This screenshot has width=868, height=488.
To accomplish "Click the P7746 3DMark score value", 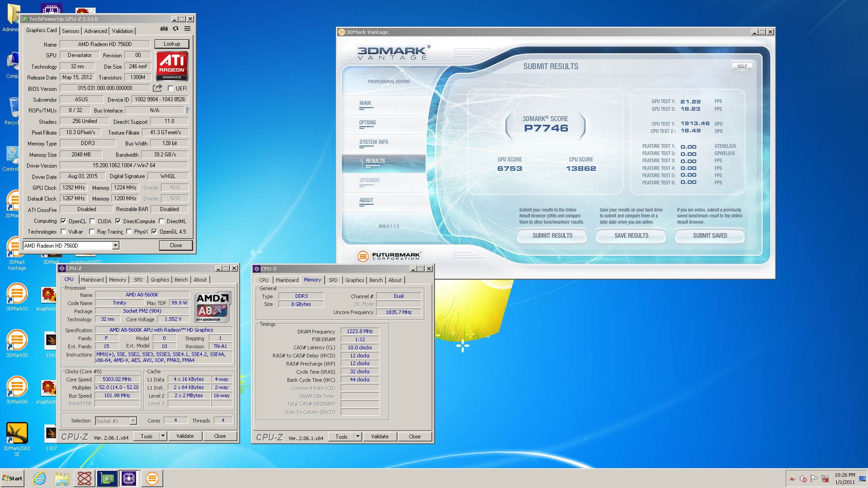I will 546,128.
